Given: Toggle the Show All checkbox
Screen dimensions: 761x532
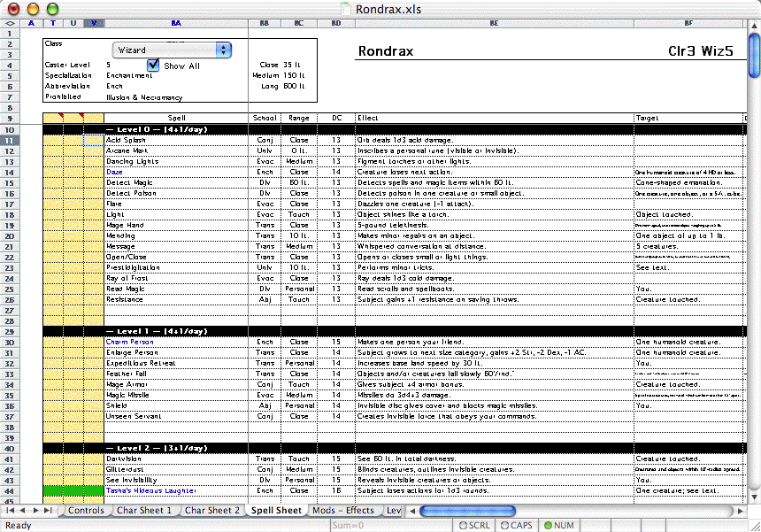Looking at the screenshot, I should point(153,65).
